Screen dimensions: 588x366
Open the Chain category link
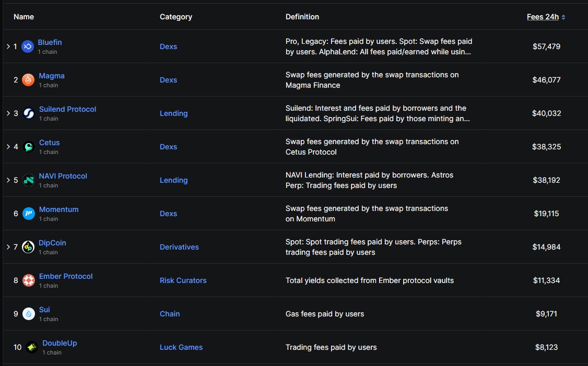[x=170, y=313]
